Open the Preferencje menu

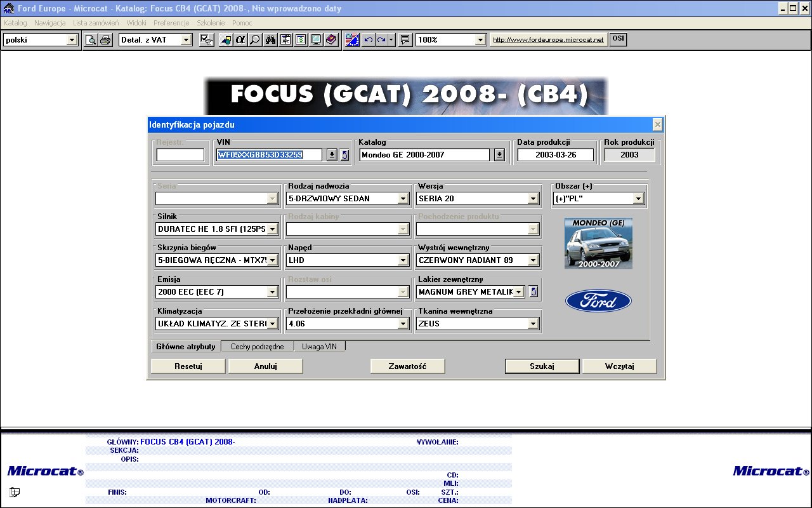[x=171, y=23]
